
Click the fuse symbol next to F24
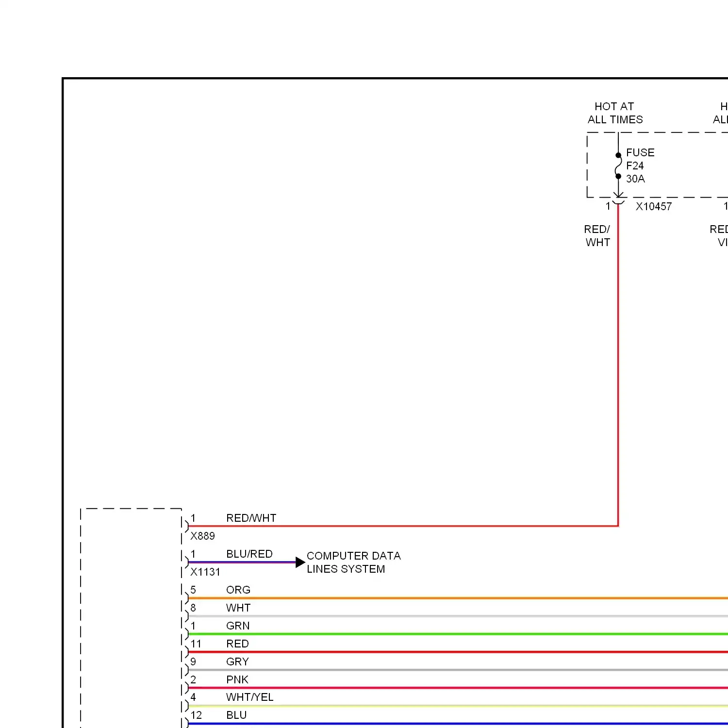[618, 166]
